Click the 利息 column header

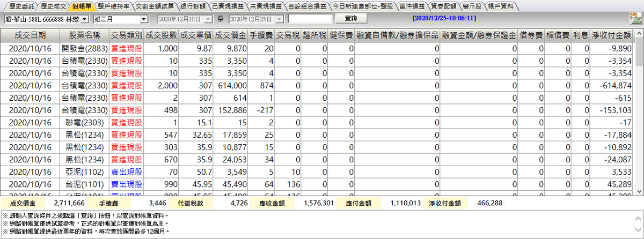(x=580, y=35)
